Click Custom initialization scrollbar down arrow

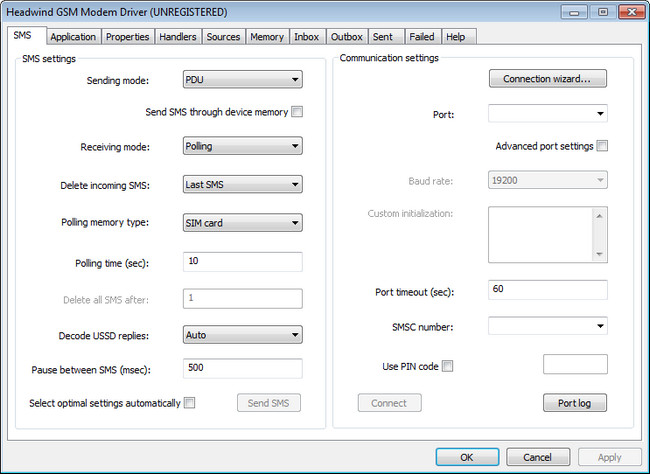599,254
